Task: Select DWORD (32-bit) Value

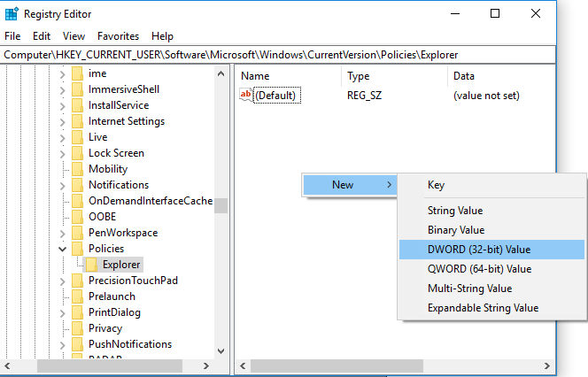Action: pos(491,250)
